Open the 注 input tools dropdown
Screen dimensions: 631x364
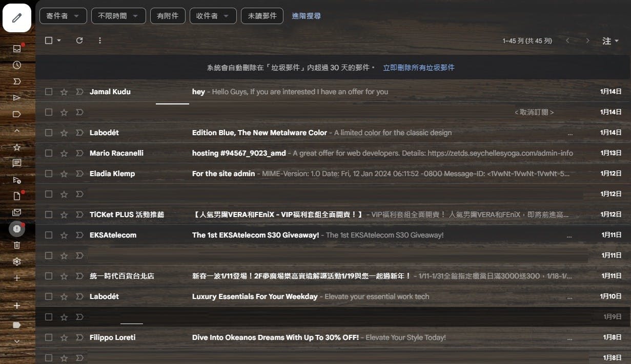(610, 41)
